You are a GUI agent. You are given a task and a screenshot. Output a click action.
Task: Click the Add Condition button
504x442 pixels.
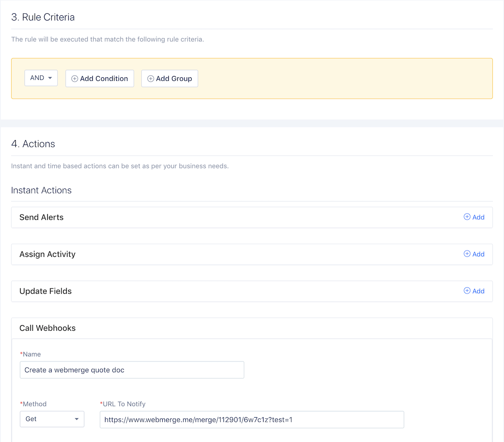pyautogui.click(x=100, y=79)
